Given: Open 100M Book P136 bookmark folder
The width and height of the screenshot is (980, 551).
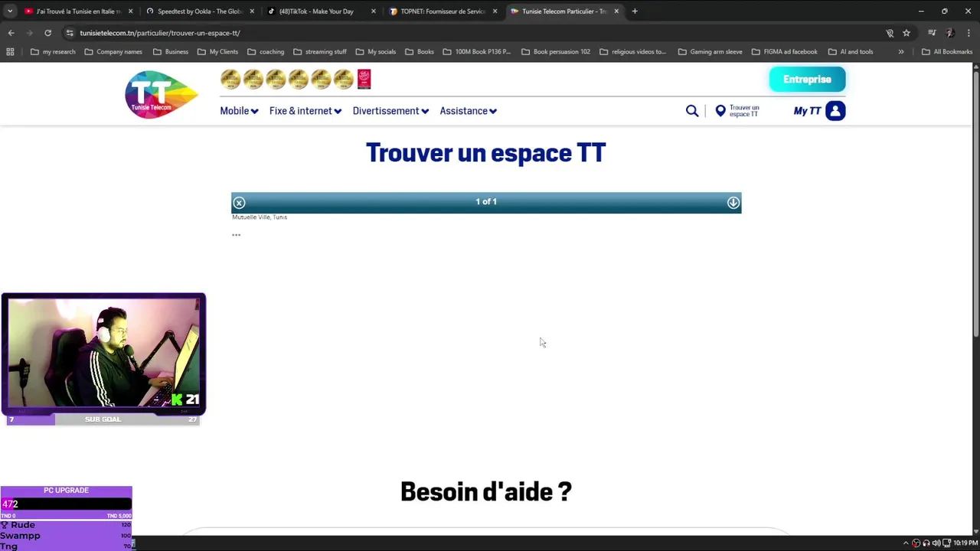Looking at the screenshot, I should coord(477,52).
